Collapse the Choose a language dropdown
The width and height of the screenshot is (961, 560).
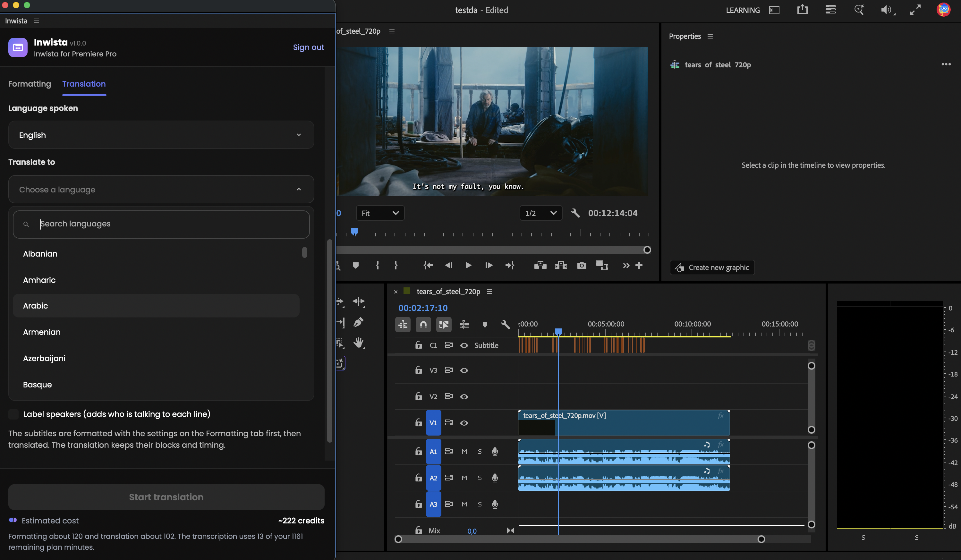click(x=161, y=190)
